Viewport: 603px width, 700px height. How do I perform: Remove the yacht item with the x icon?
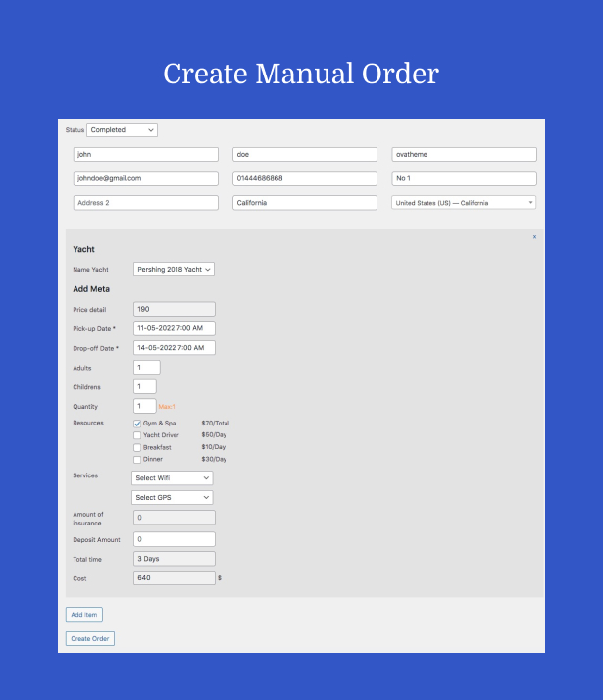point(534,237)
